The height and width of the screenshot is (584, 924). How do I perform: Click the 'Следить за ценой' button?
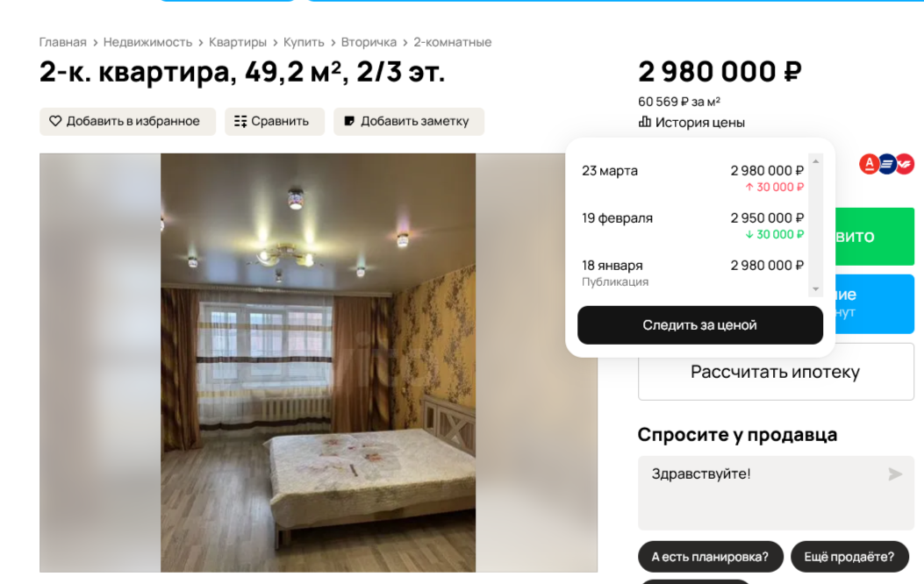[700, 325]
